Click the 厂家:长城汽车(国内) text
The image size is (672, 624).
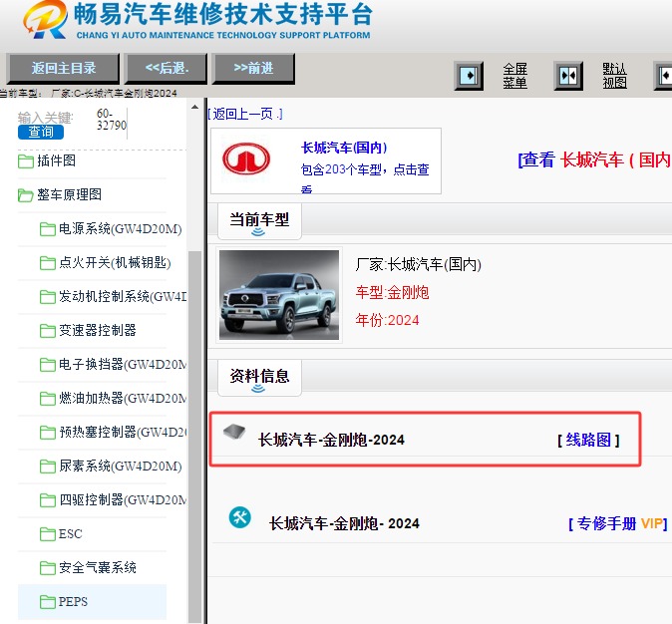click(419, 264)
